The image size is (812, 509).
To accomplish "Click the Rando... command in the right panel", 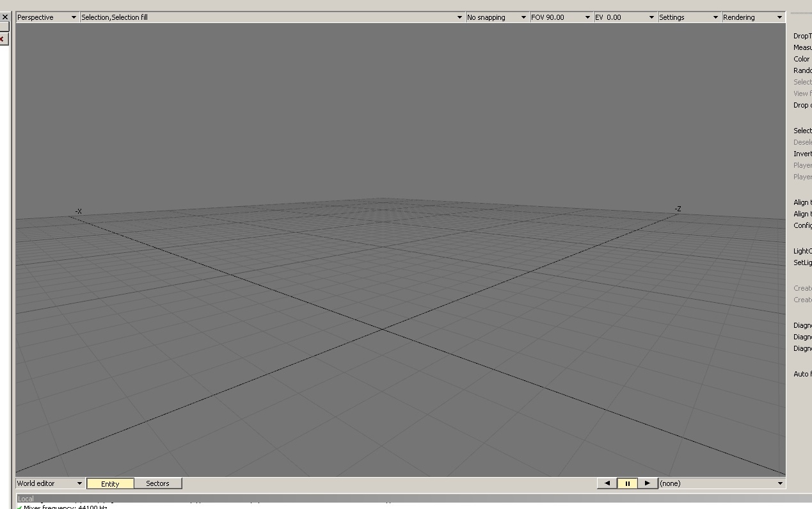I will point(802,70).
